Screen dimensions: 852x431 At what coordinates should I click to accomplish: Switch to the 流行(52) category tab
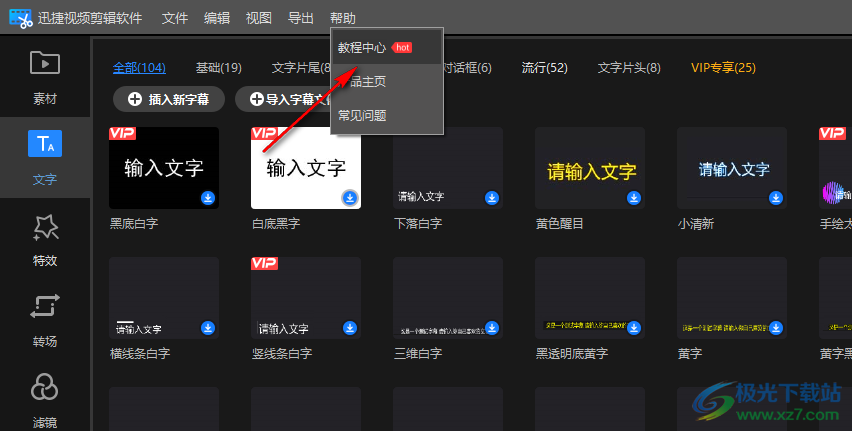(544, 68)
